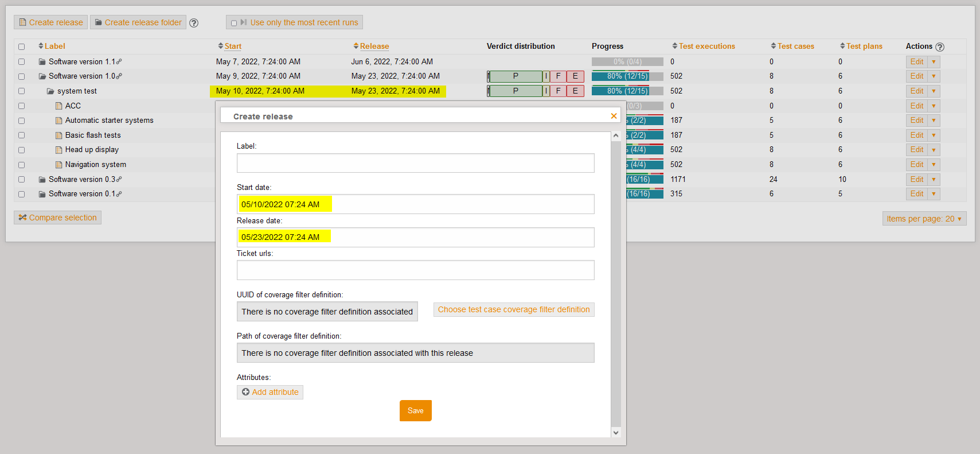Screen dimensions: 980x454
Task: Open the Items per page dropdown
Action: pos(924,219)
